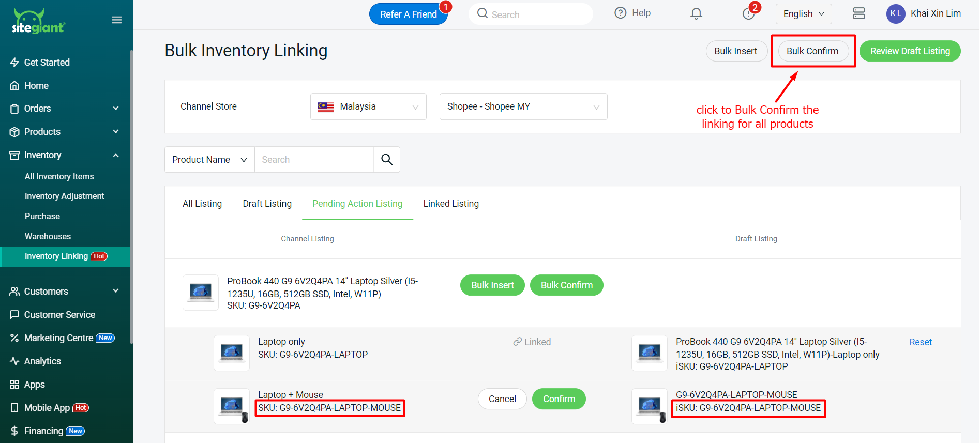Open the Malaysia country dropdown

click(x=368, y=106)
